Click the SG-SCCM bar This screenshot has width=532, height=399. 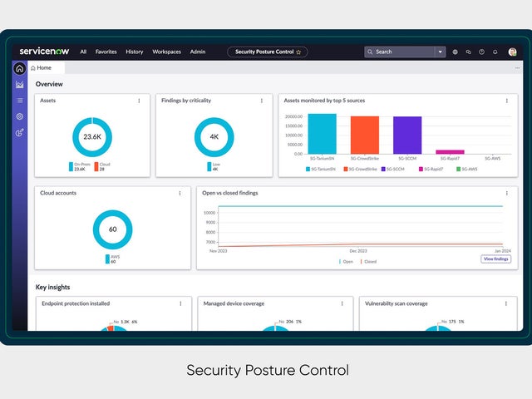[407, 135]
